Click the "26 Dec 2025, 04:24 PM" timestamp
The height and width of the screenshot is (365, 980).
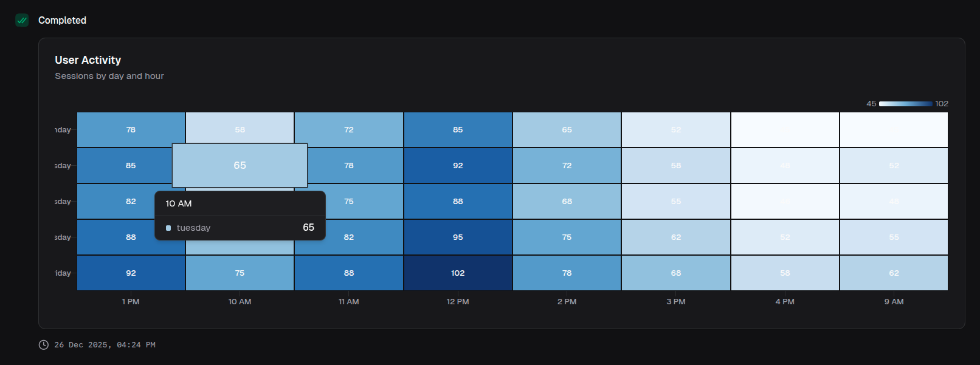tap(105, 345)
